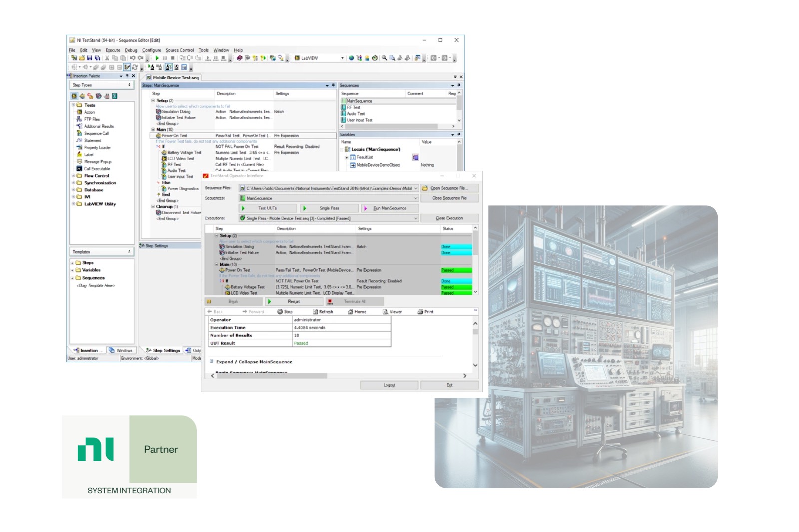Click the Print icon in report toolbar
Viewport: 799px width, 532px height.
tap(420, 311)
